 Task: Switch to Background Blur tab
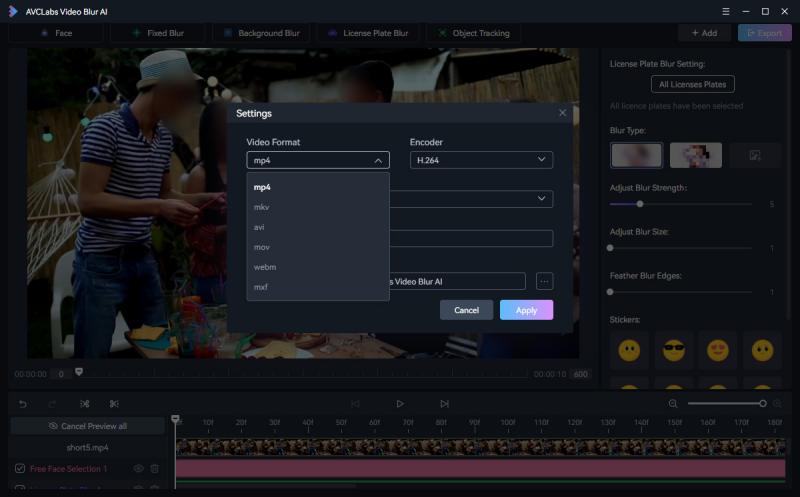pos(261,33)
